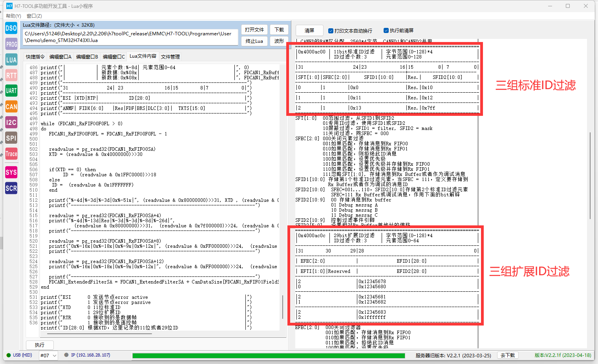Open the #07 device number dropdown
Viewport: 598px width, 364px height.
click(x=49, y=355)
